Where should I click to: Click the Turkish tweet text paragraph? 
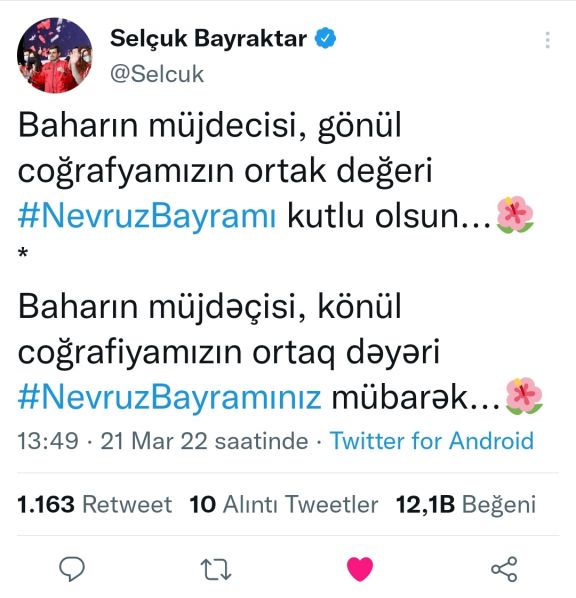point(276,172)
